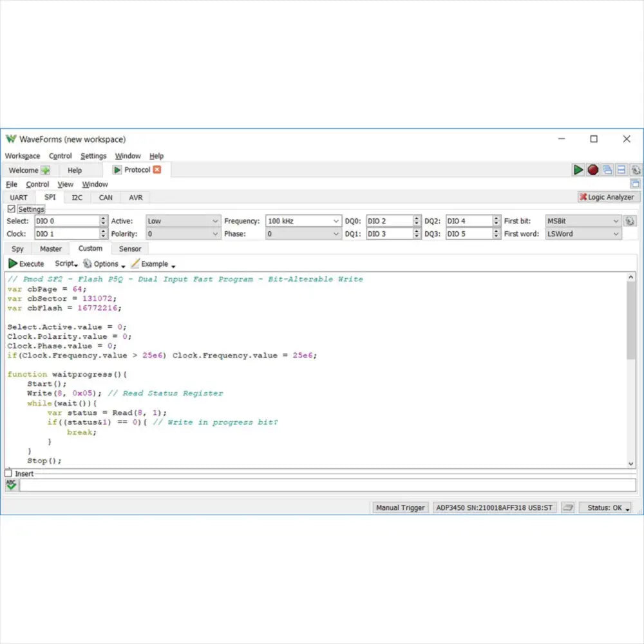Click the device icon in the status bar
Image resolution: width=644 pixels, height=644 pixels.
(x=567, y=507)
